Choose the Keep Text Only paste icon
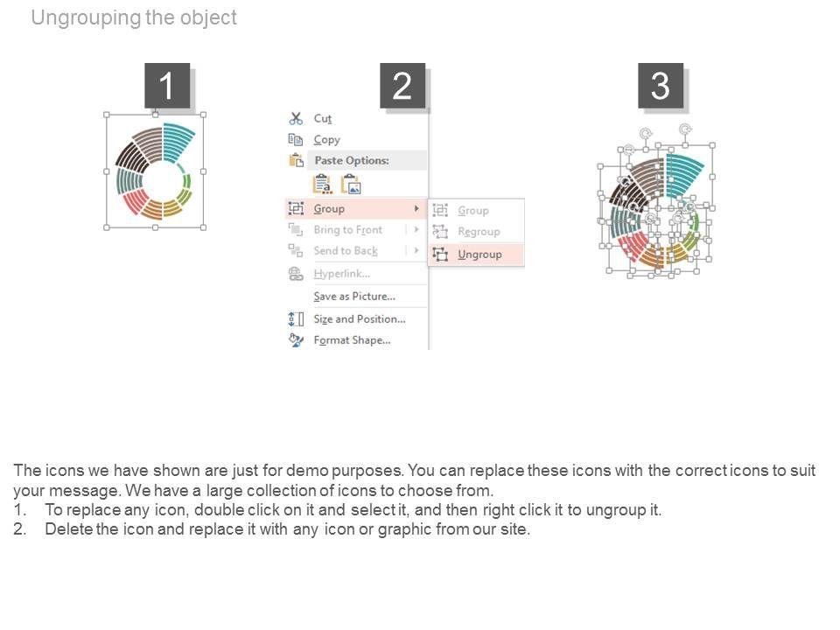The height and width of the screenshot is (630, 840). 322,184
